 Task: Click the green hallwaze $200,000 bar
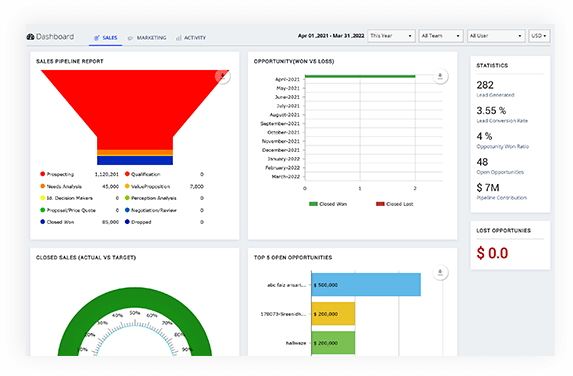(x=333, y=343)
